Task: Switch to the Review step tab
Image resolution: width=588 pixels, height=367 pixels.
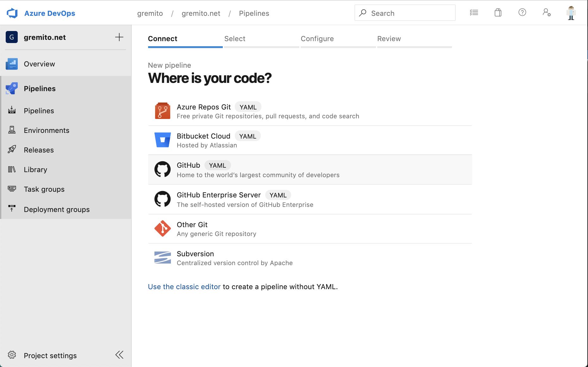Action: click(414, 41)
